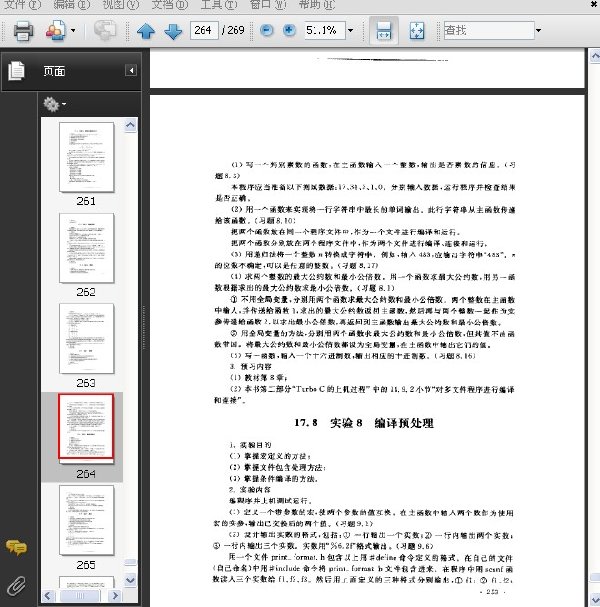The width and height of the screenshot is (600, 607).
Task: Click the fit-one-full-page icon
Action: point(417,31)
